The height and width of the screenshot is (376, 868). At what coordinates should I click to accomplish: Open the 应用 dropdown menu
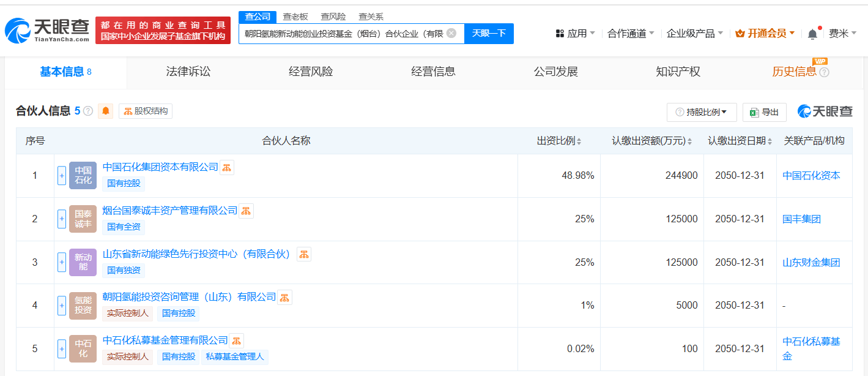[x=575, y=34]
